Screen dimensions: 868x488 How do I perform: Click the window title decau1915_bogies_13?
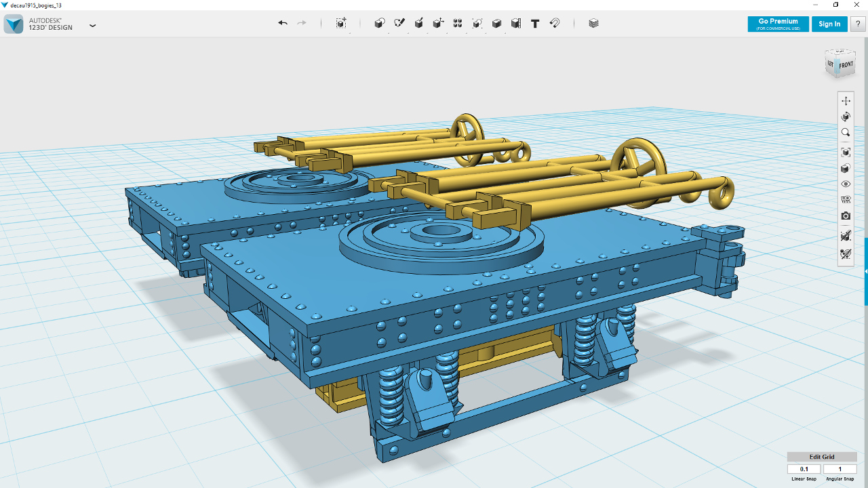coord(36,5)
